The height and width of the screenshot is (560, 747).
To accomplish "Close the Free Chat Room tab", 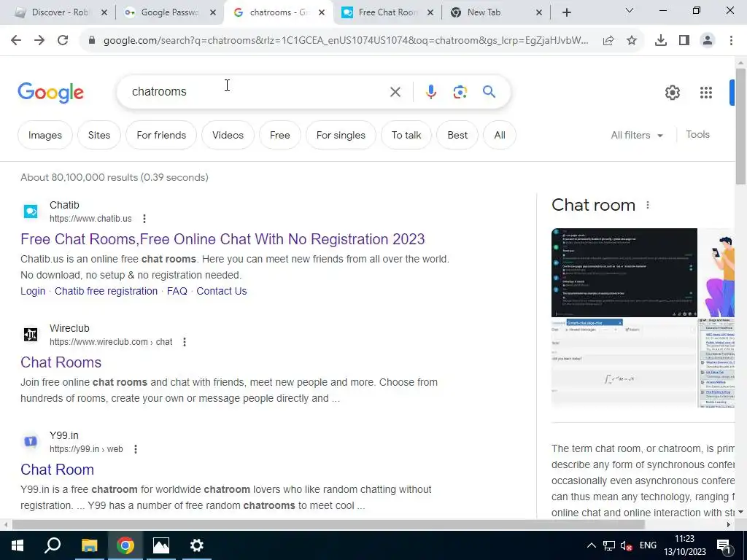I will tap(430, 13).
